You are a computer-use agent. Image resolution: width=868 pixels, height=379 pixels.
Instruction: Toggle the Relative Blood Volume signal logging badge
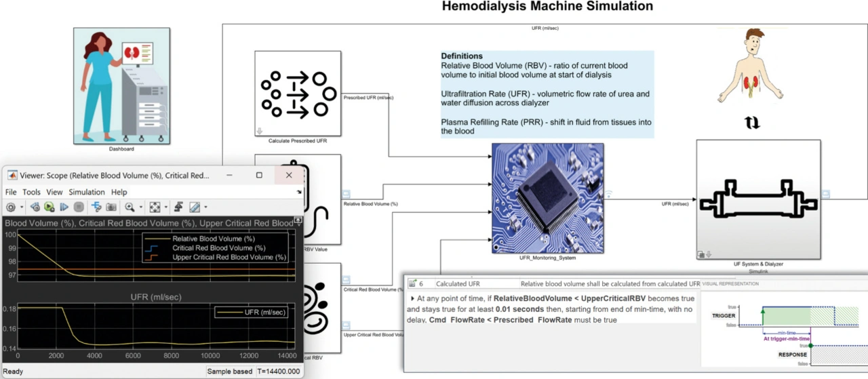coord(346,193)
